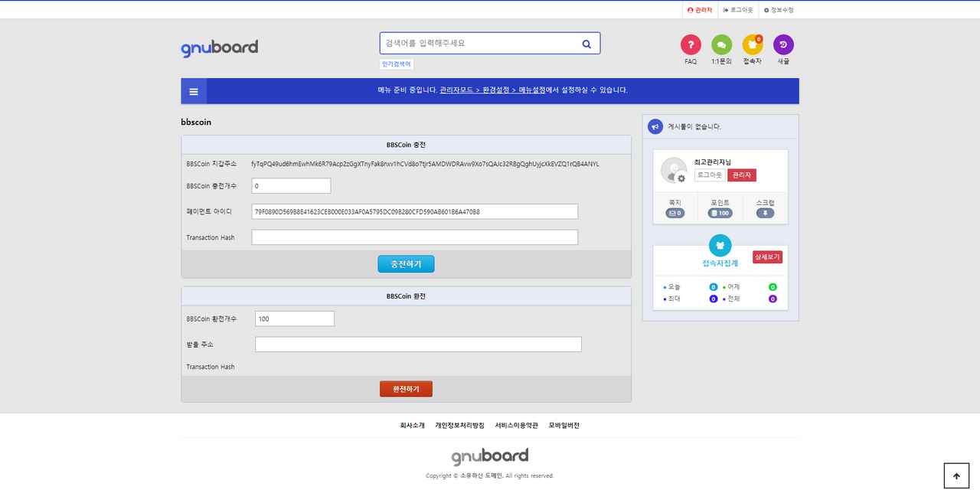Click the sidebar 로그아웃 button

click(710, 175)
